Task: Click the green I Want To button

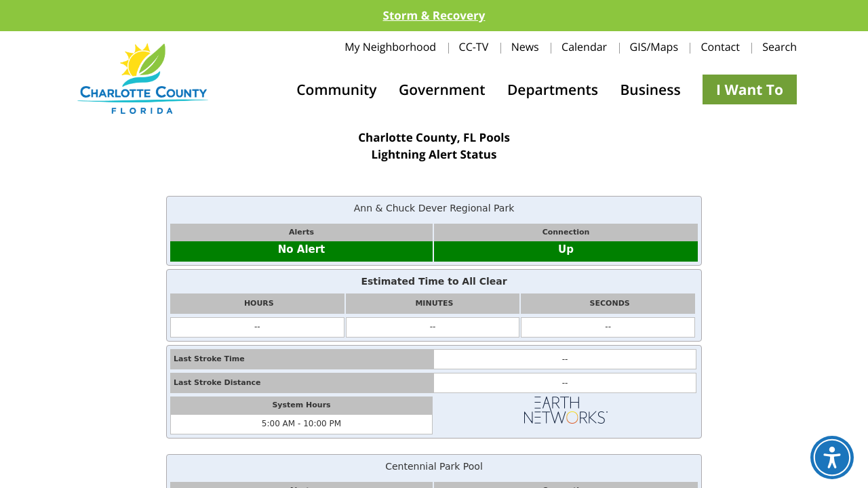Action: click(x=749, y=89)
